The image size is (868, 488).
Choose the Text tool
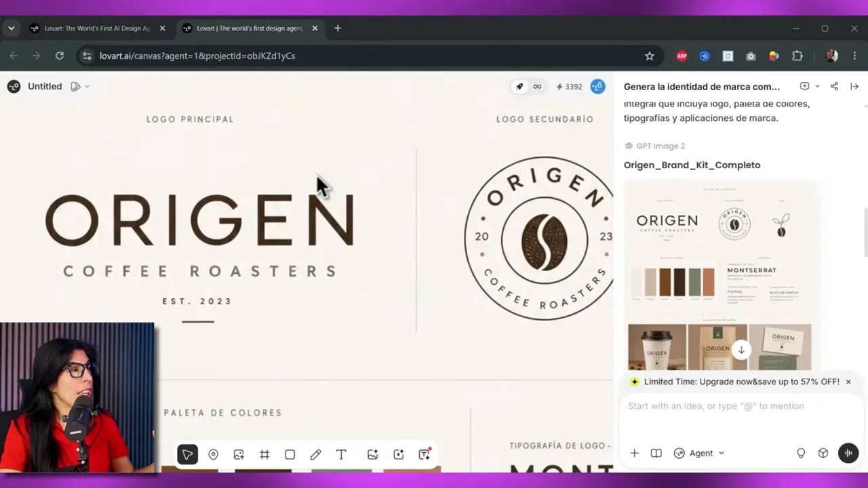click(x=341, y=455)
